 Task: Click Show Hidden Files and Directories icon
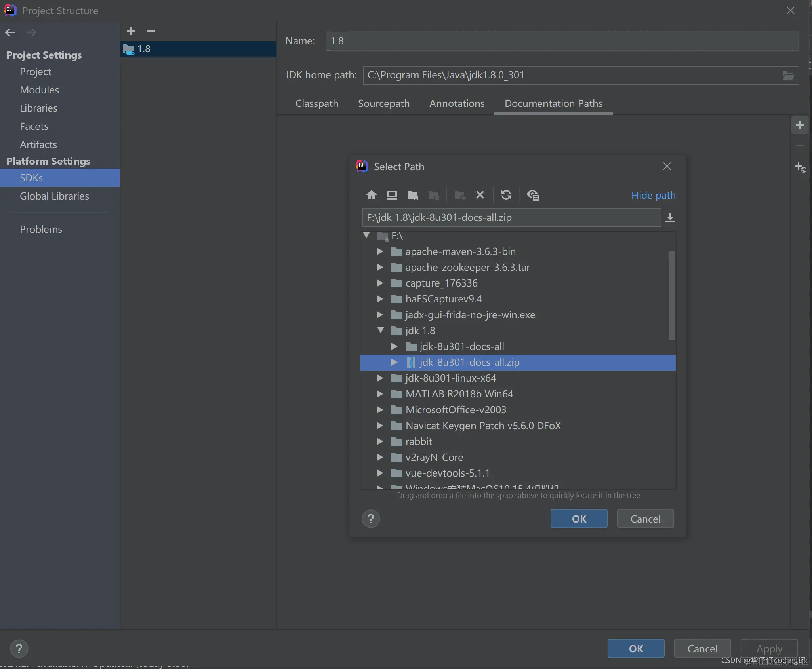(x=532, y=195)
